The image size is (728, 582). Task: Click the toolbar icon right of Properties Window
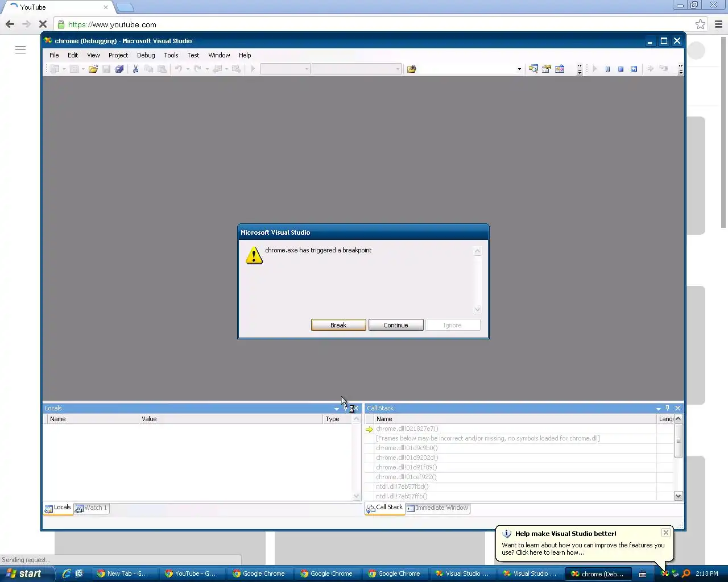click(x=560, y=69)
